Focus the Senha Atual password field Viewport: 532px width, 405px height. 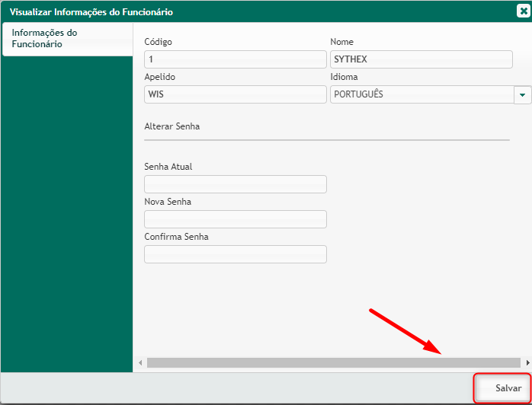(235, 184)
